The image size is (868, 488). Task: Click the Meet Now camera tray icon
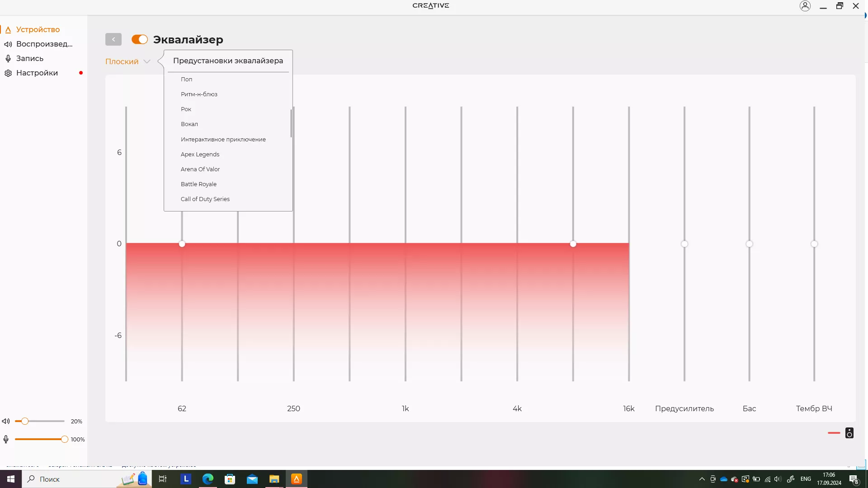(x=713, y=479)
